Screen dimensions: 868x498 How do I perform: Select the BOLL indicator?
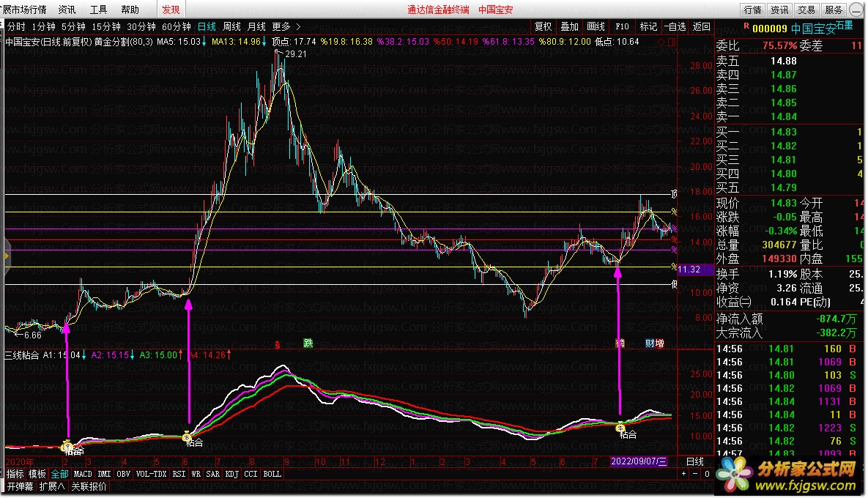[272, 475]
